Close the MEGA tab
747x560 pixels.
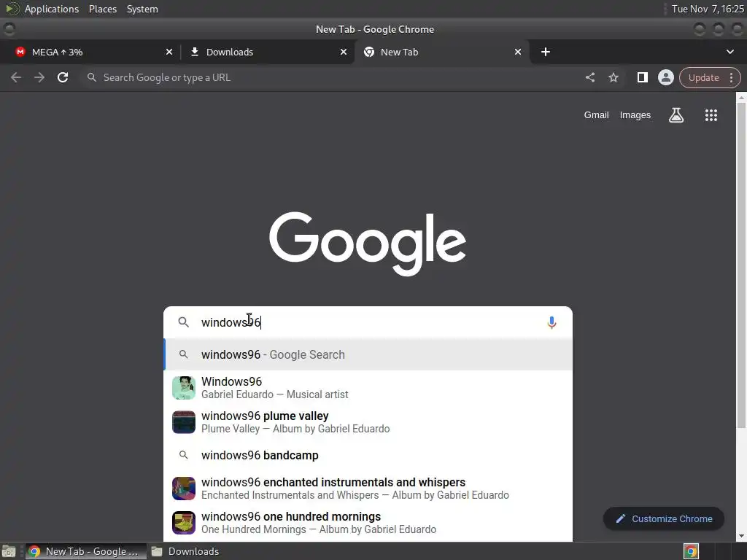click(x=169, y=52)
